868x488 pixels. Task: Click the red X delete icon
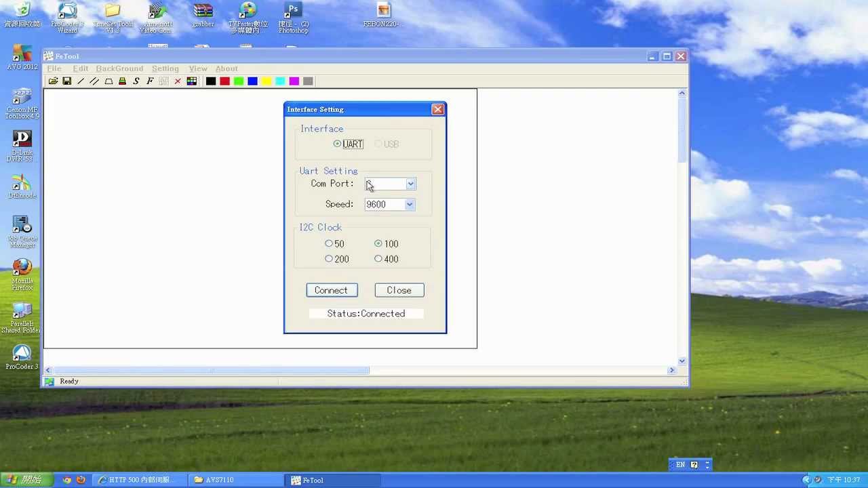pyautogui.click(x=178, y=81)
